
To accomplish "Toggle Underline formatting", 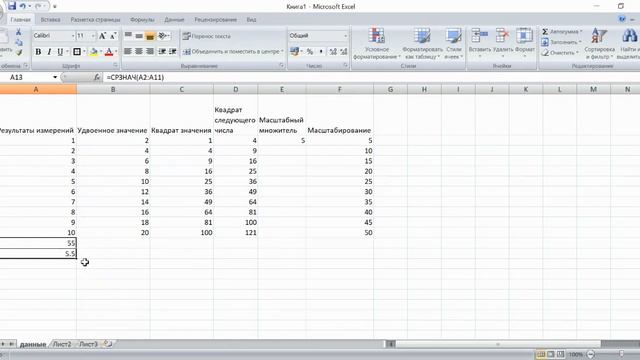I will tap(60, 52).
